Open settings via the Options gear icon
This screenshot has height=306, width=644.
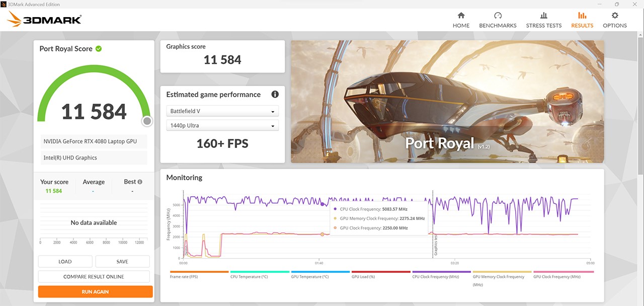coord(614,16)
